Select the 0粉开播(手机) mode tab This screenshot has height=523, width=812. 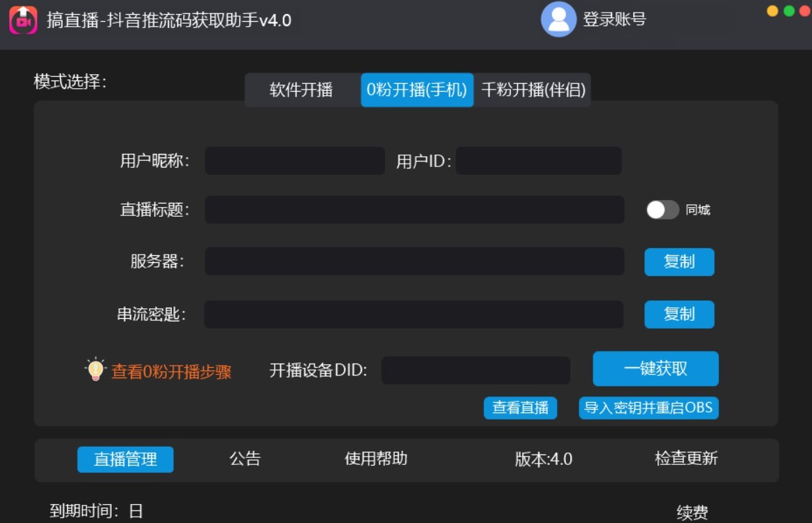(x=417, y=89)
